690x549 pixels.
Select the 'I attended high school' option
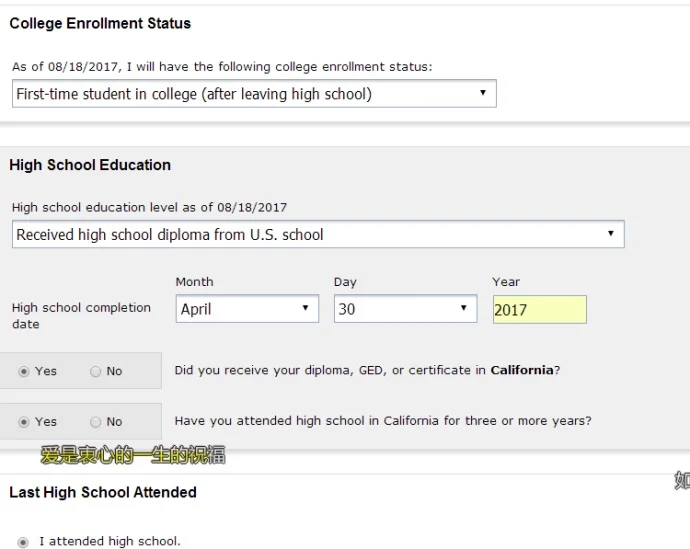[x=24, y=542]
